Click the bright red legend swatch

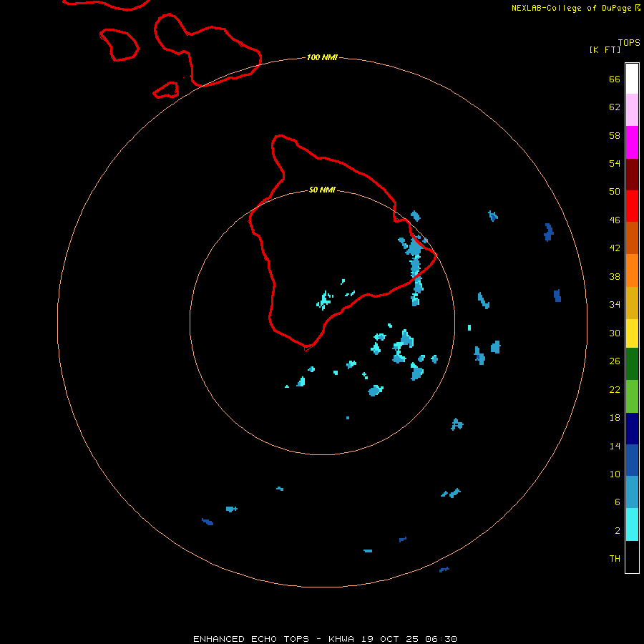point(632,206)
